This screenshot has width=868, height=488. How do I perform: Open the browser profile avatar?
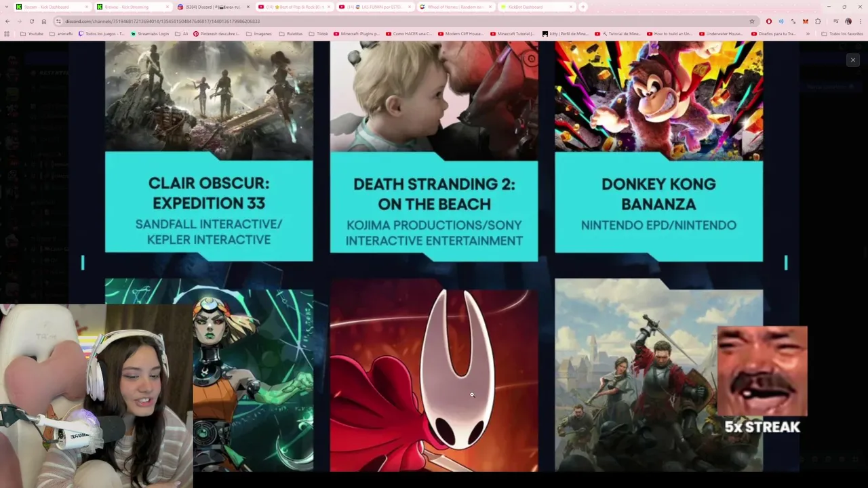[x=848, y=21]
